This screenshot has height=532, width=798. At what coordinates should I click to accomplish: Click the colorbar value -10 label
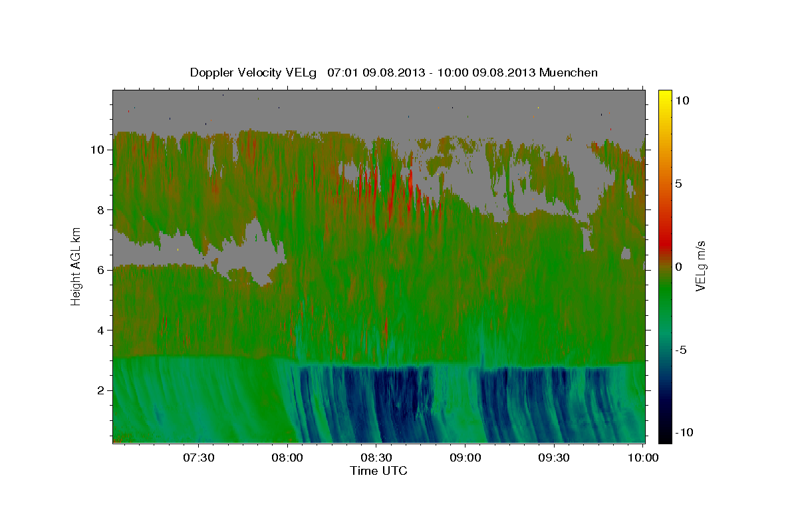(685, 432)
